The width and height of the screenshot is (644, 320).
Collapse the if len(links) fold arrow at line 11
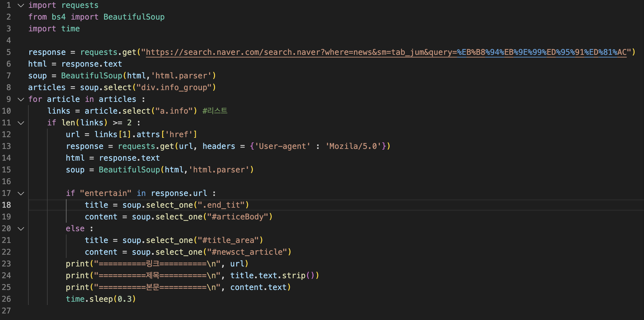21,123
